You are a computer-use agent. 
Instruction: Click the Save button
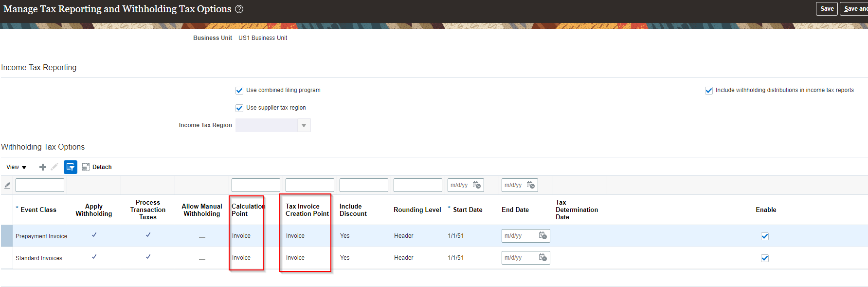pyautogui.click(x=827, y=9)
